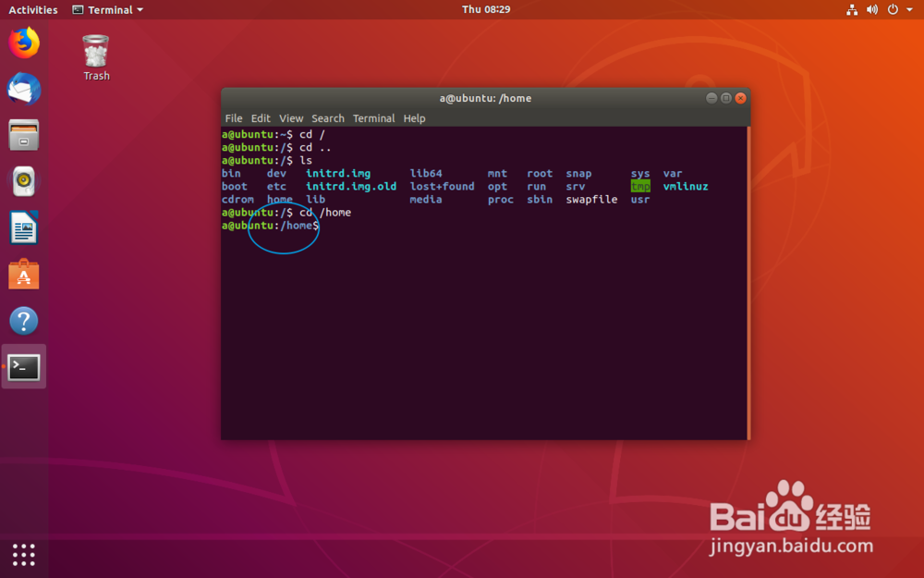Open the clock showing Thu 08:29

486,9
